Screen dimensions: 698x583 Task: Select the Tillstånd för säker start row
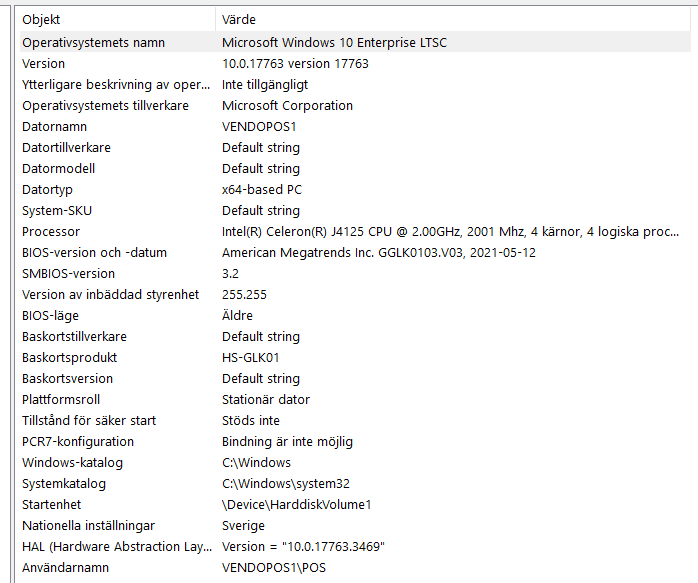(89, 420)
